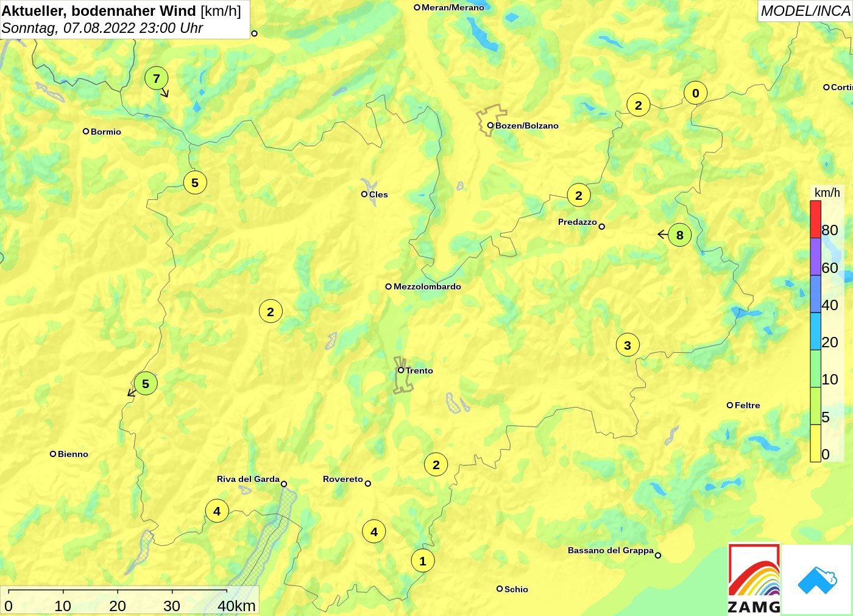This screenshot has height=616, width=853.
Task: Click station marker 4 west of Riva del Garda
Action: point(217,511)
